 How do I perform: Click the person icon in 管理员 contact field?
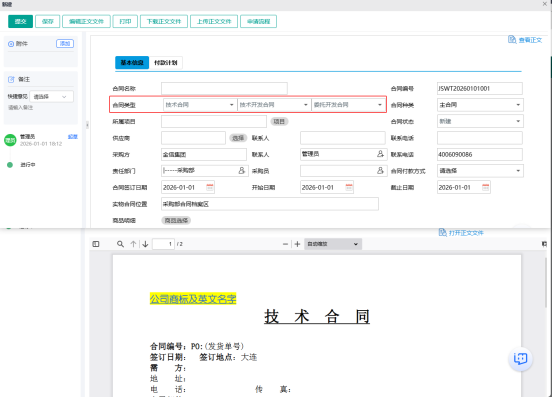pos(380,154)
